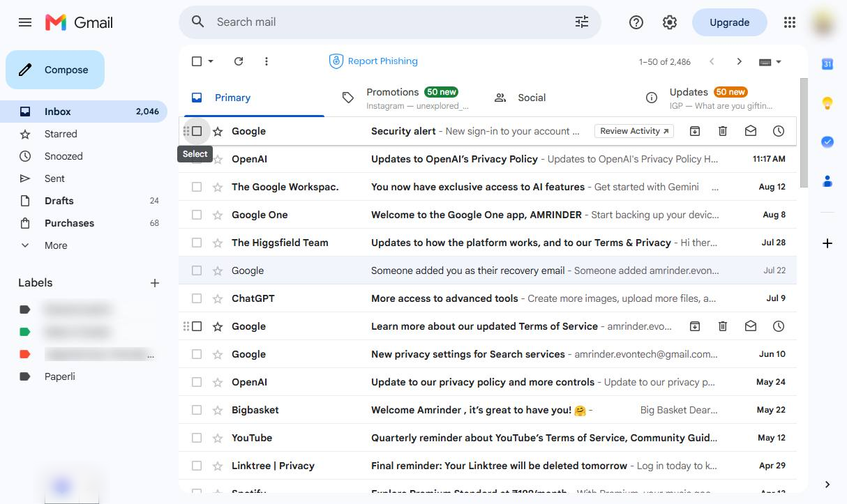This screenshot has width=847, height=504.
Task: Select the Google One email checkbox
Action: (197, 215)
